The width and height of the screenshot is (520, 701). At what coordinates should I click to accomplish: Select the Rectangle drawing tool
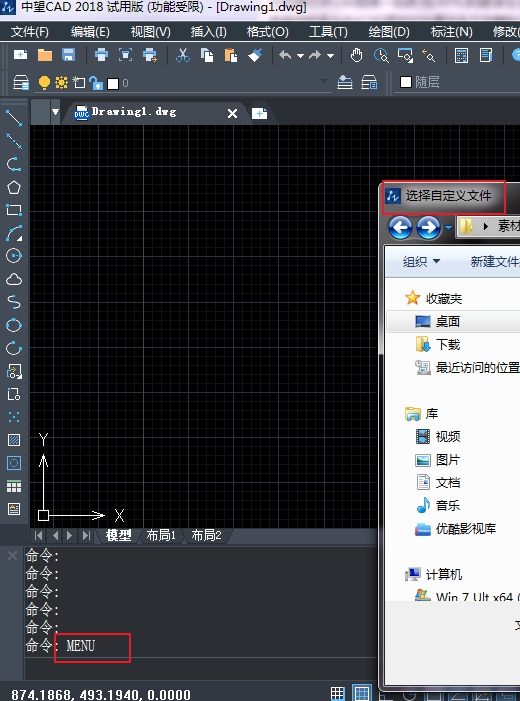[14, 210]
